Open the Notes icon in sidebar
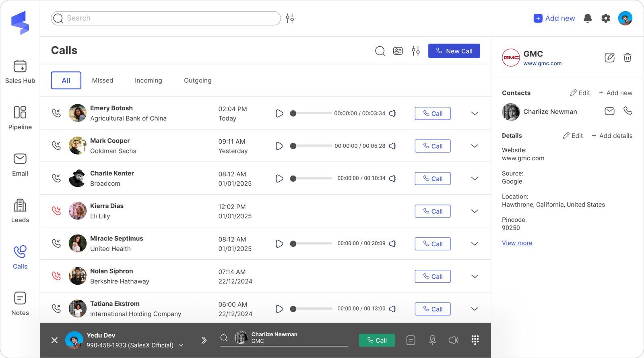The width and height of the screenshot is (644, 358). pyautogui.click(x=20, y=298)
